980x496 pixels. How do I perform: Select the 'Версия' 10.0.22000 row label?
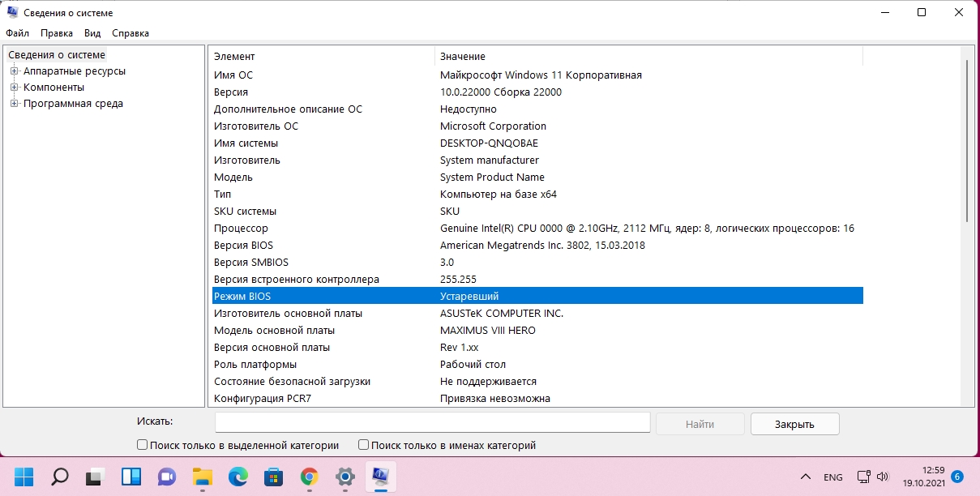tap(231, 92)
